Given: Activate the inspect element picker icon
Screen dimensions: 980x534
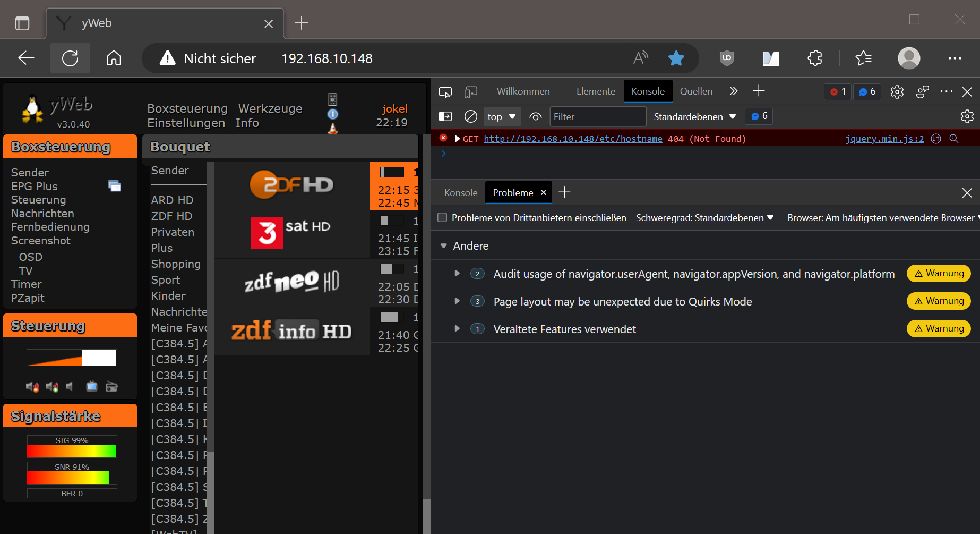Looking at the screenshot, I should (445, 92).
